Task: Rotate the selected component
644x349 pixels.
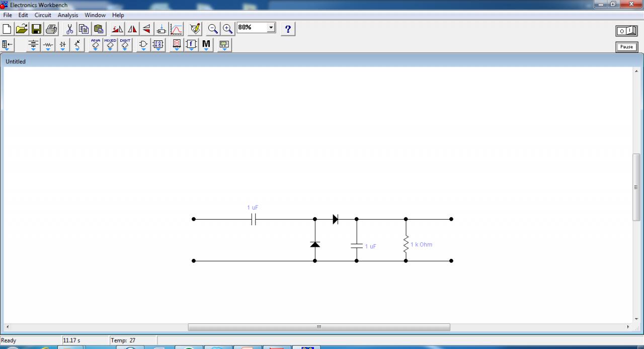Action: (x=118, y=29)
